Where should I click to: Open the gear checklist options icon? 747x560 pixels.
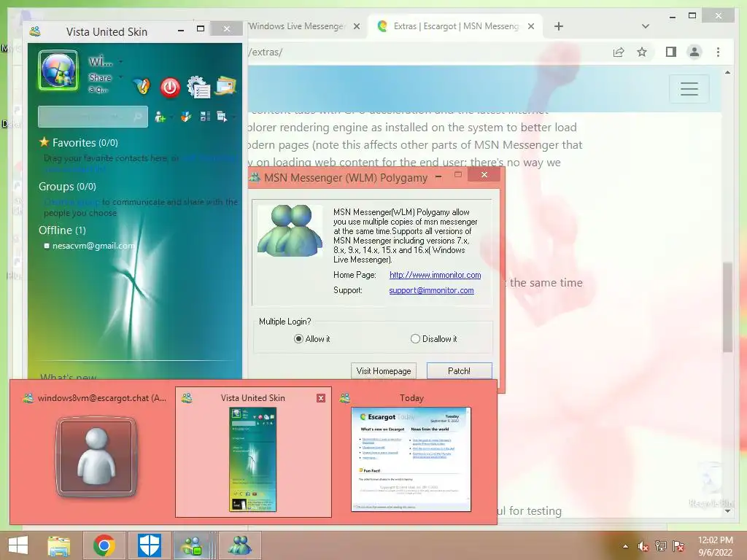[x=198, y=87]
